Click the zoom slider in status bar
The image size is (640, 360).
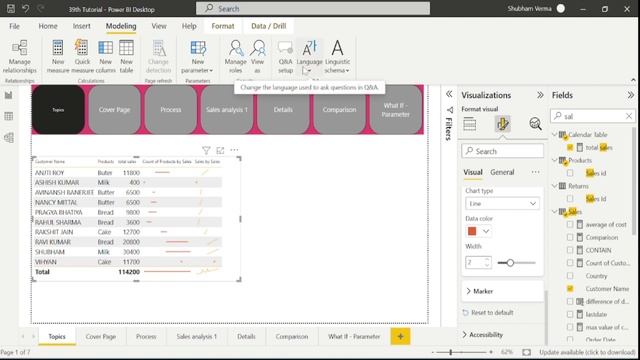451,352
